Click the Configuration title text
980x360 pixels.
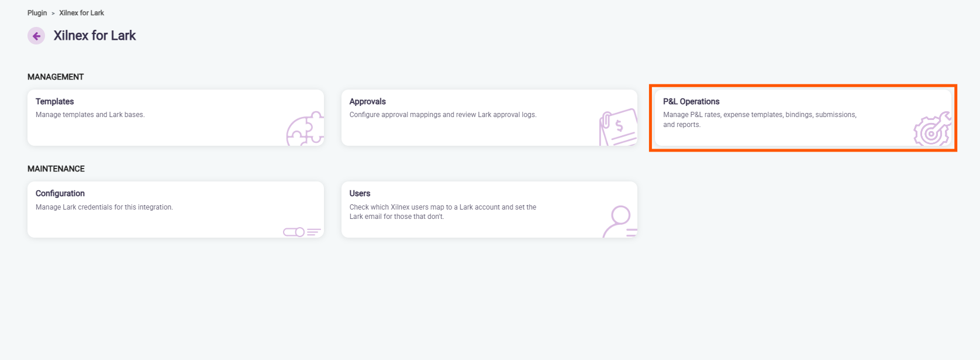click(x=60, y=193)
